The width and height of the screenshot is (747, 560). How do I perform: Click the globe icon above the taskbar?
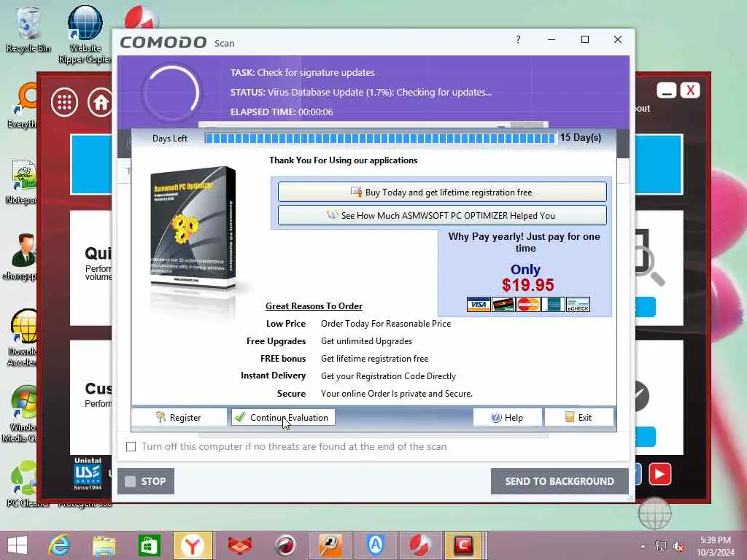654,513
